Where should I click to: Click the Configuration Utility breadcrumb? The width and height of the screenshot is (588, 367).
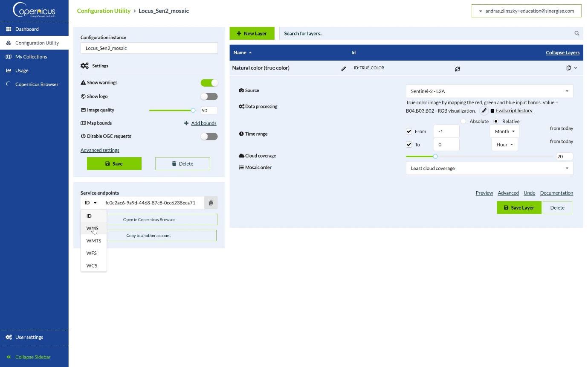click(x=104, y=11)
